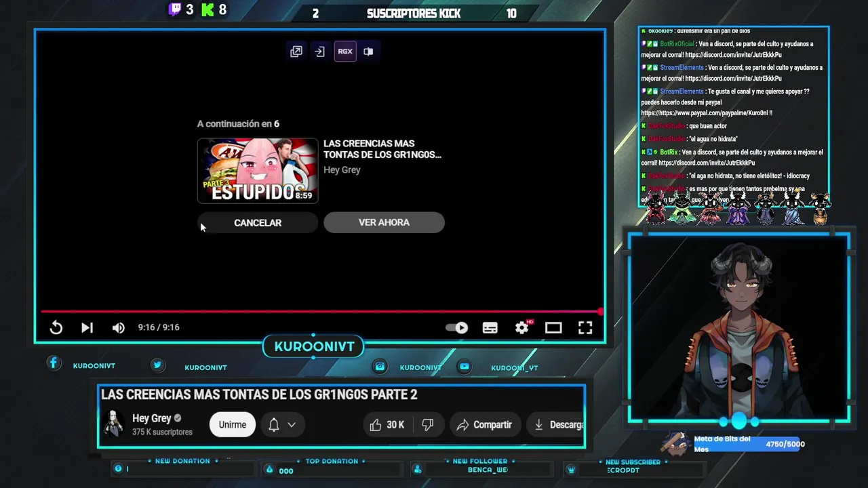Toggle subtitles captions button
868x488 pixels.
point(490,327)
